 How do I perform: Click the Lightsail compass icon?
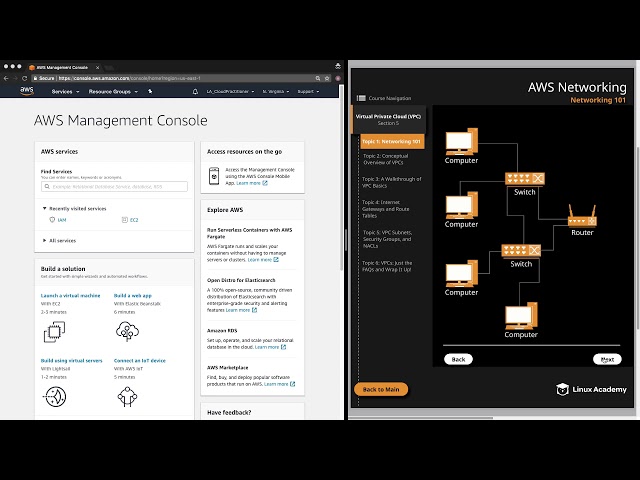55,397
